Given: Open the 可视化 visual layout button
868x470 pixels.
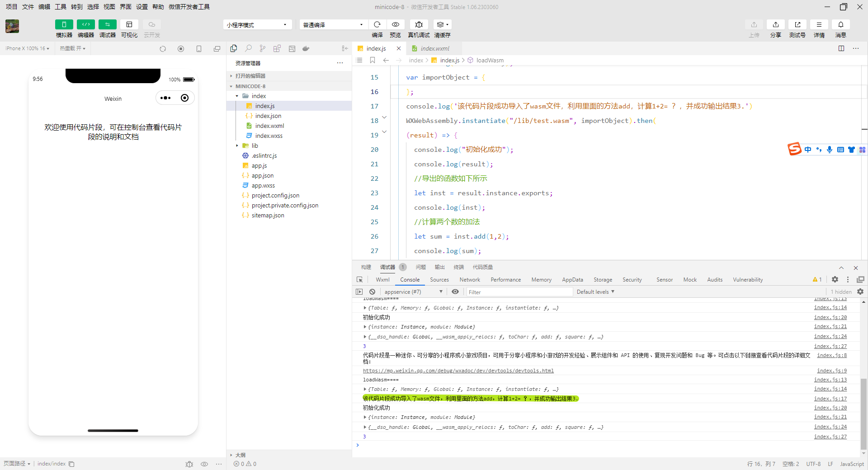Looking at the screenshot, I should coord(129,24).
